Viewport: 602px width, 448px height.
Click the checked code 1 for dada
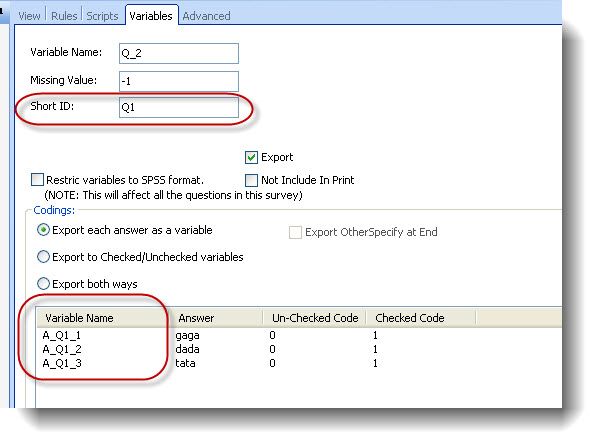[375, 349]
